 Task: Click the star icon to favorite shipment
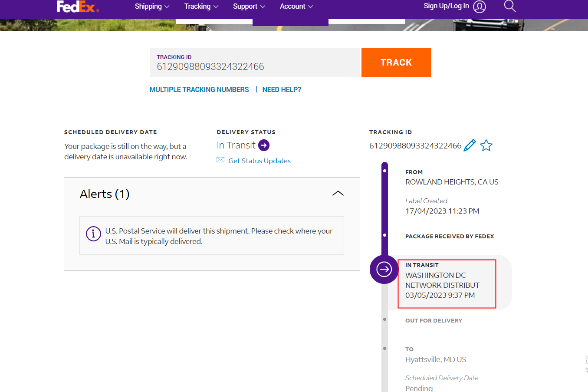tap(486, 145)
